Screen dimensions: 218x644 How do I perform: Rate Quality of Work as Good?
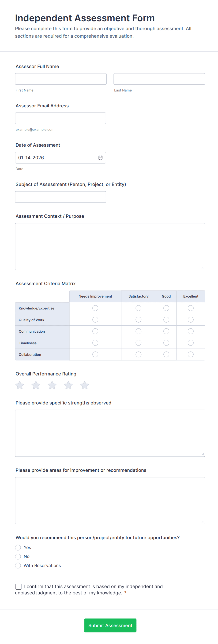pyautogui.click(x=166, y=320)
